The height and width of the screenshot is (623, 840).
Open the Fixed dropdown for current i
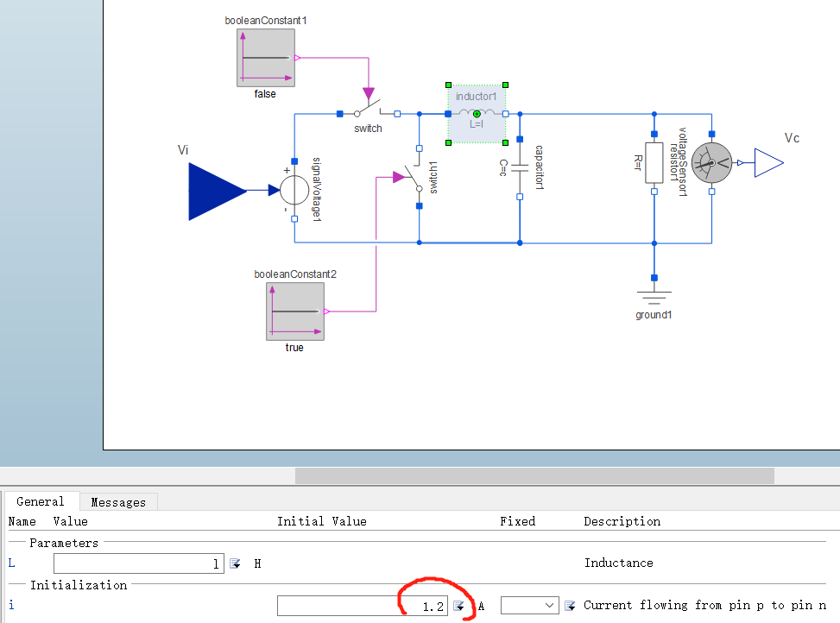pyautogui.click(x=529, y=606)
